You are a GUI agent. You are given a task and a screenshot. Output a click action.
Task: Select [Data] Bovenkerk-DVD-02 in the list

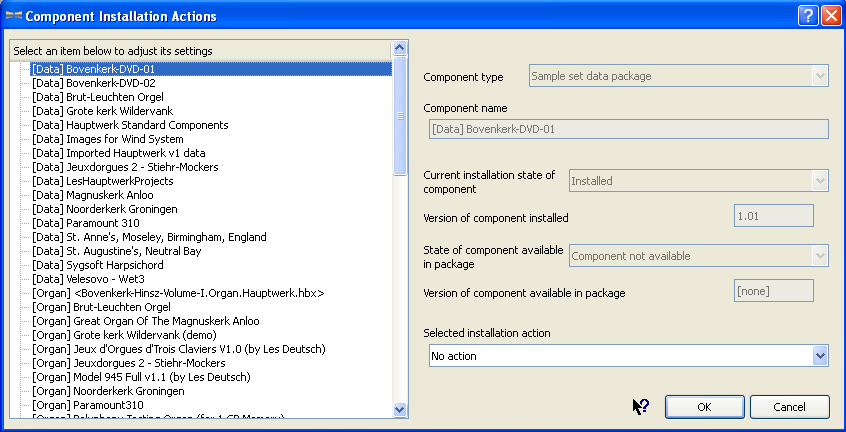coord(94,83)
